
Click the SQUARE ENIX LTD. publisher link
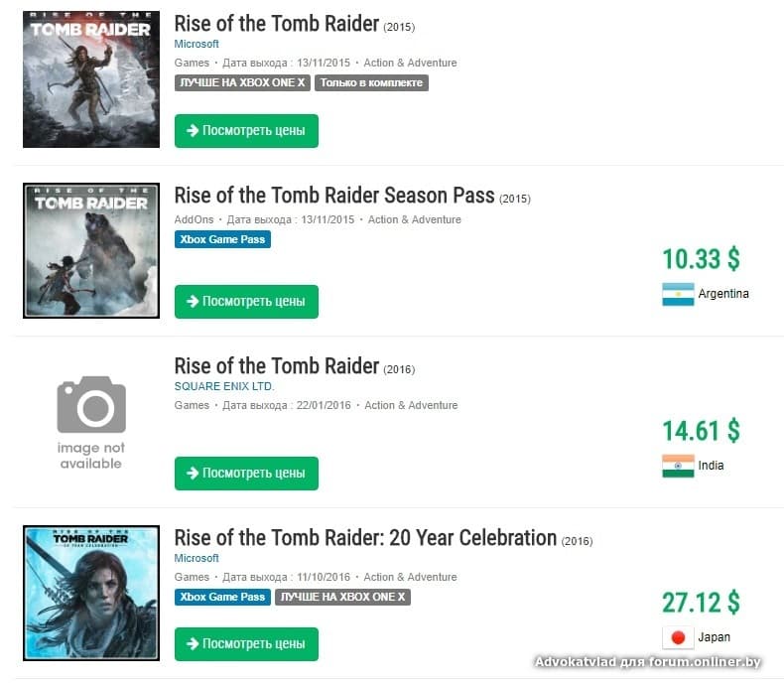pyautogui.click(x=224, y=386)
